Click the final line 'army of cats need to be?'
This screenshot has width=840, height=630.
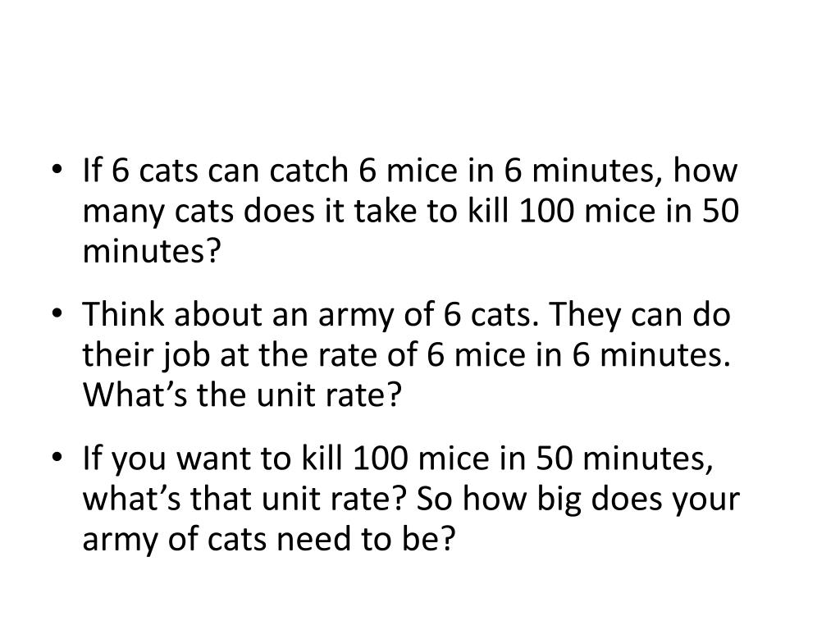(x=268, y=539)
